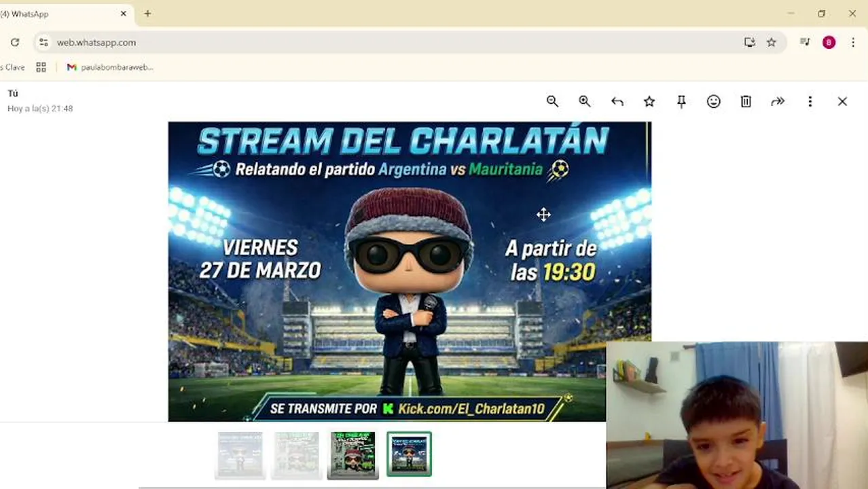Open the media control icon in Chrome
This screenshot has width=868, height=489.
click(805, 42)
